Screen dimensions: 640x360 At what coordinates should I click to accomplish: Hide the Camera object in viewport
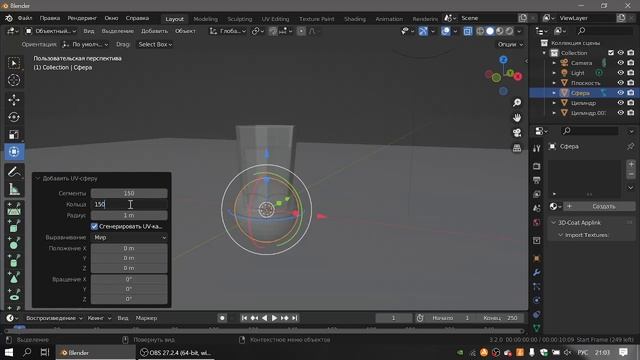[621, 63]
